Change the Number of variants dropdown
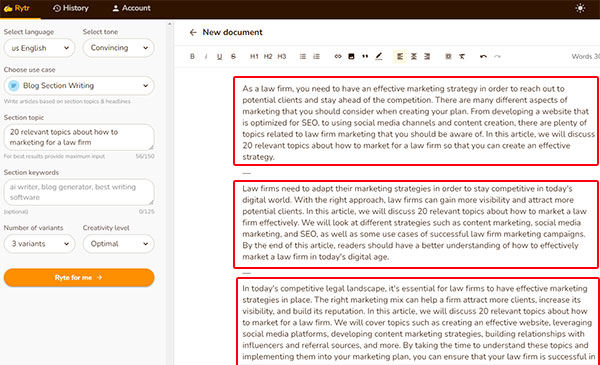The height and width of the screenshot is (365, 600). (x=39, y=244)
